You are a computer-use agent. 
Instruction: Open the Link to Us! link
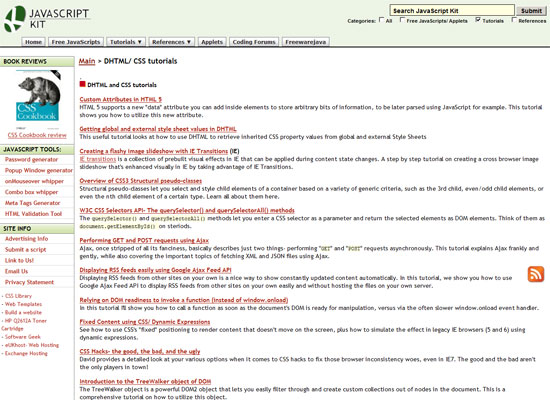pos(19,260)
